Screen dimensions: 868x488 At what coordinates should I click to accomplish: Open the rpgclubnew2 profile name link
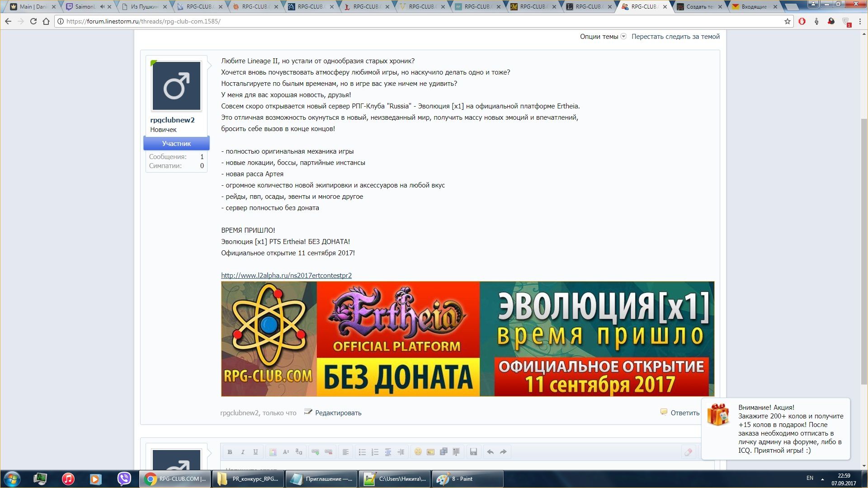coord(172,120)
